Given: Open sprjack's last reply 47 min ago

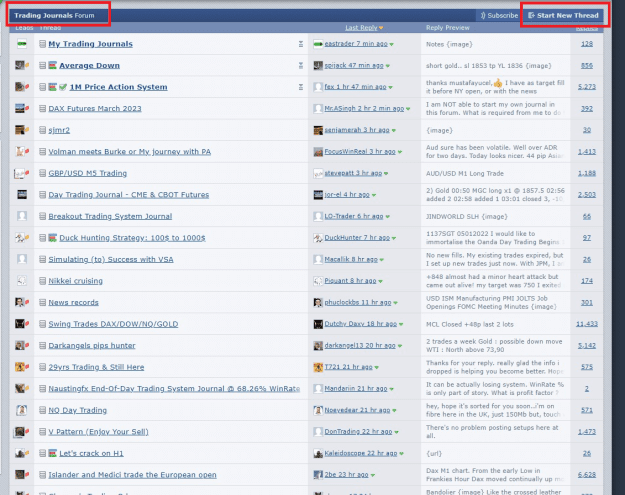Looking at the screenshot, I should point(354,65).
